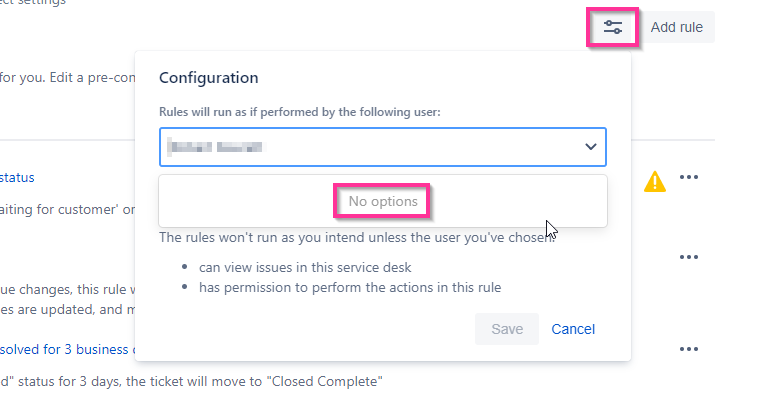Click the No options dropdown message
This screenshot has width=768, height=411.
pyautogui.click(x=383, y=201)
